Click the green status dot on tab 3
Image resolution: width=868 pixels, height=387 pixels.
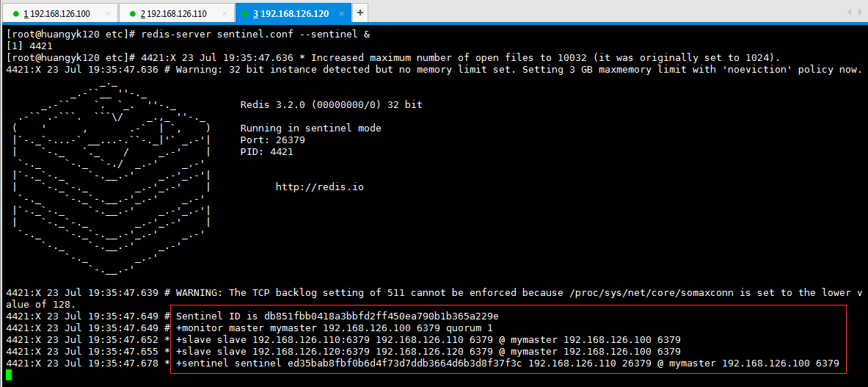click(245, 13)
